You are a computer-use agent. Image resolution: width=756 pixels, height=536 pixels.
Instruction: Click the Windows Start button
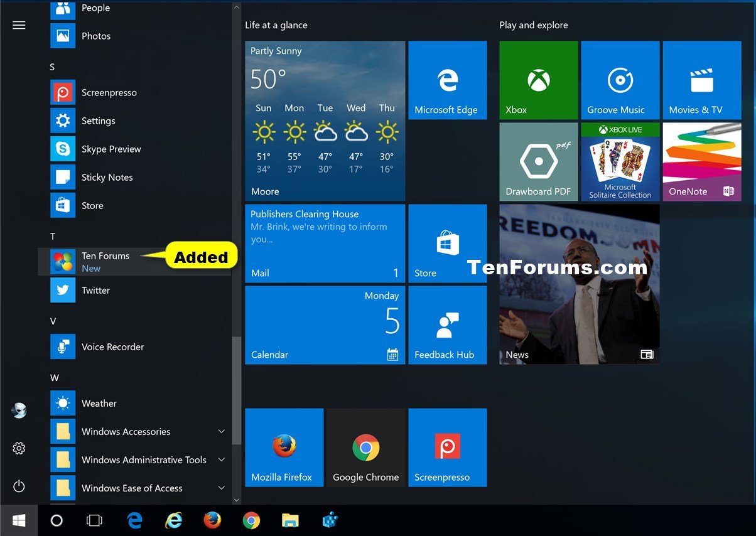(x=19, y=520)
